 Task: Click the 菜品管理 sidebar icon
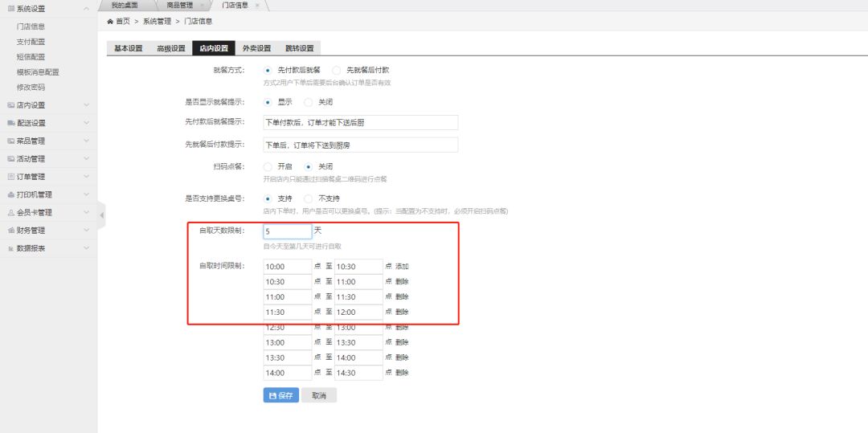11,141
